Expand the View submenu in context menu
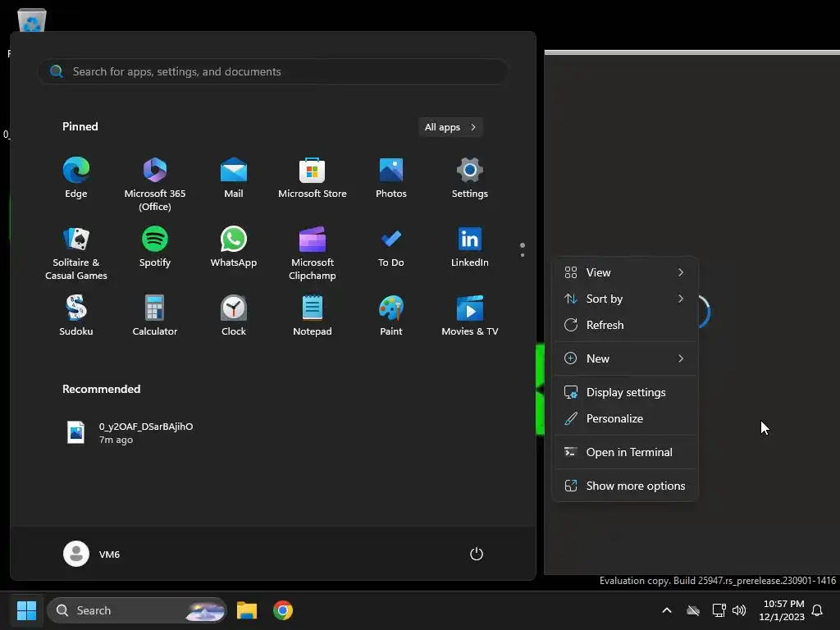 coord(625,272)
